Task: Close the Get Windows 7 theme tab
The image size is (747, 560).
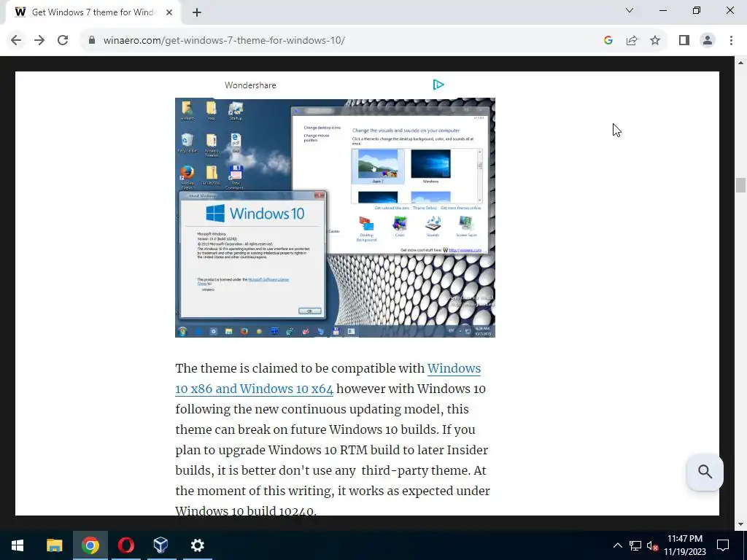Action: (169, 12)
